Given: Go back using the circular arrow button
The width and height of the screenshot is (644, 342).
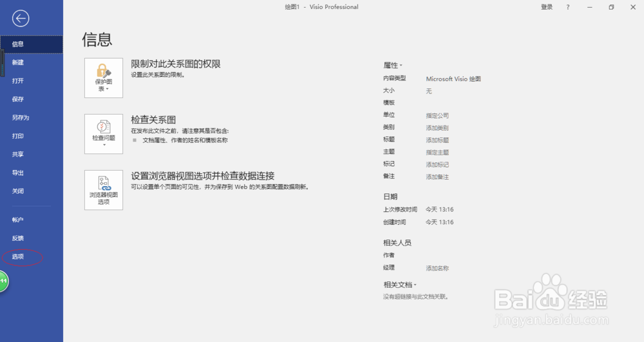Looking at the screenshot, I should (21, 19).
